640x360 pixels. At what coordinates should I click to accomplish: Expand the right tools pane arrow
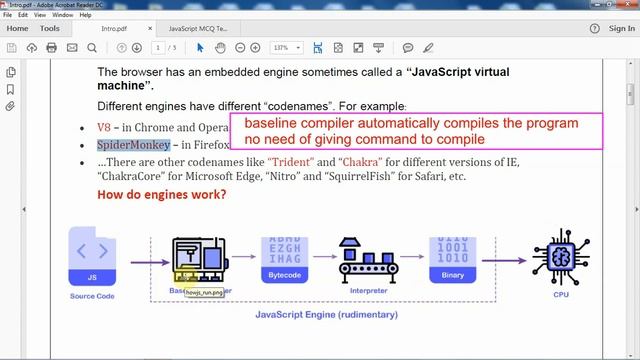(x=636, y=209)
